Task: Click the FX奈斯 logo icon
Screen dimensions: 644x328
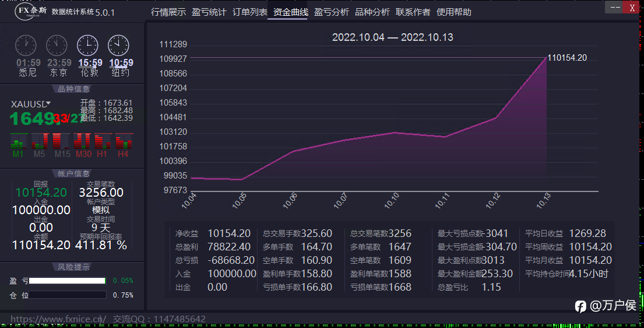Action: point(31,11)
